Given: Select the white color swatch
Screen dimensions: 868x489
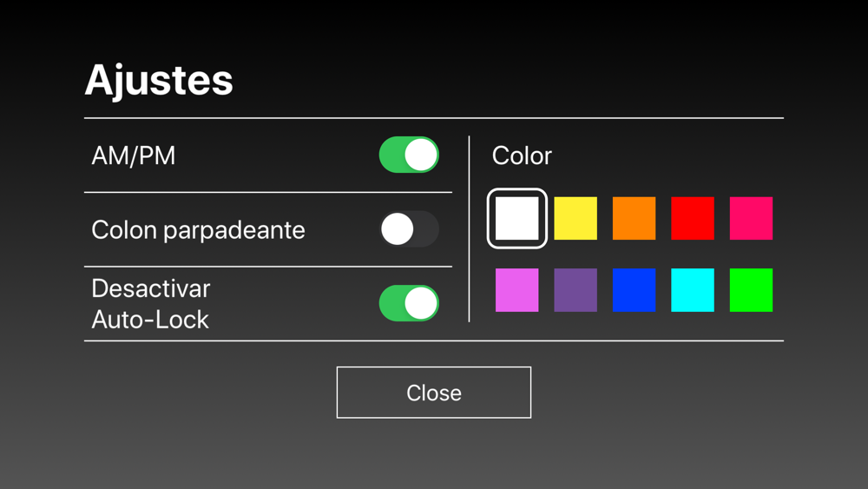Looking at the screenshot, I should point(517,218).
